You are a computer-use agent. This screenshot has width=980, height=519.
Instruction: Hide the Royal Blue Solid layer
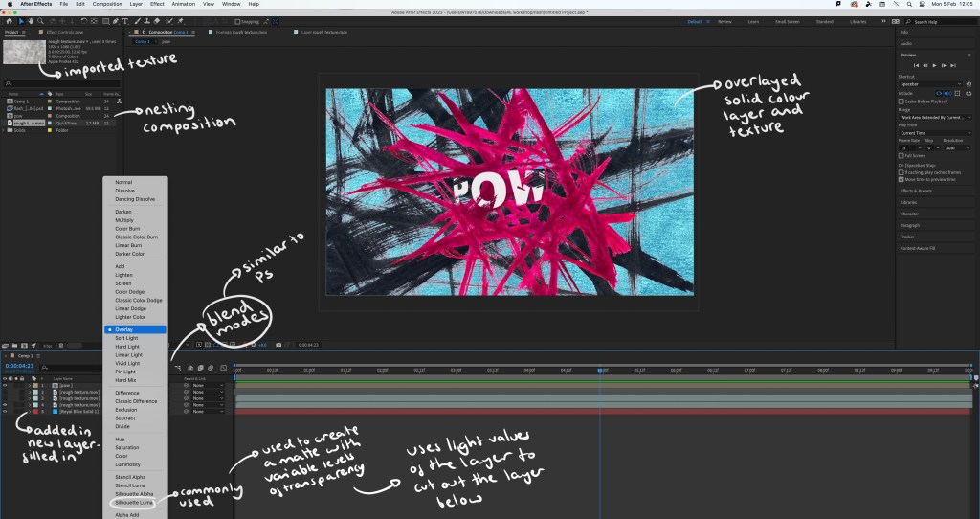tap(6, 412)
